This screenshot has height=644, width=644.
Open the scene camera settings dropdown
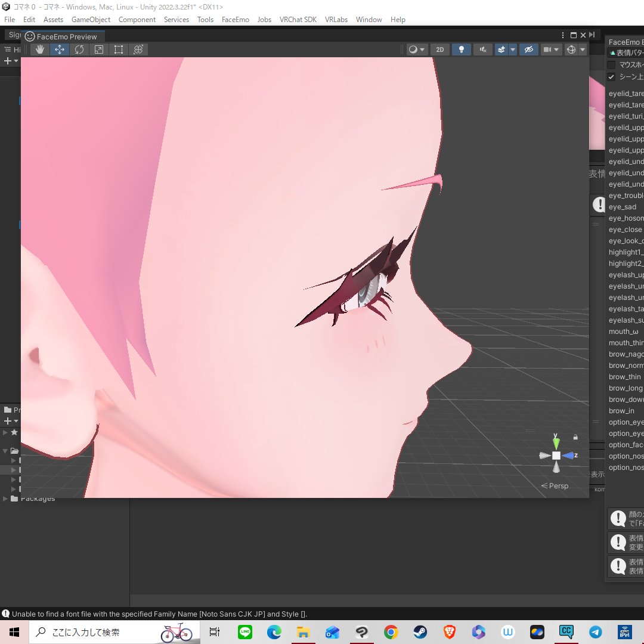(x=551, y=49)
